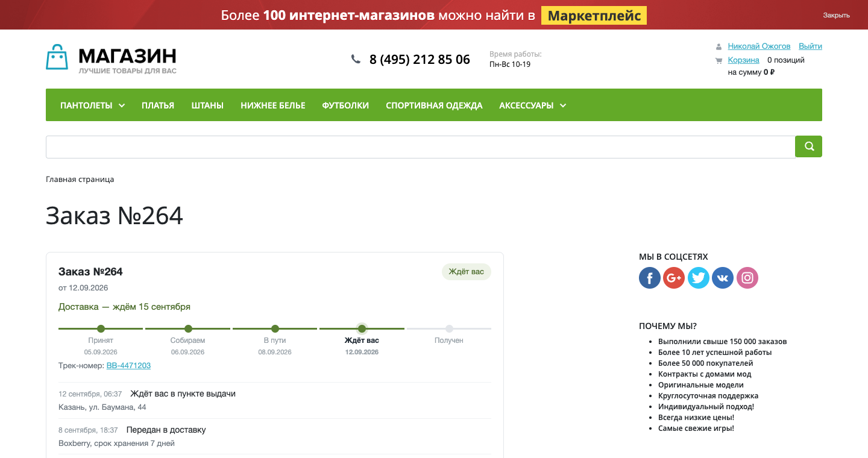Click the cart icon beside Корзина
868x458 pixels.
point(719,60)
